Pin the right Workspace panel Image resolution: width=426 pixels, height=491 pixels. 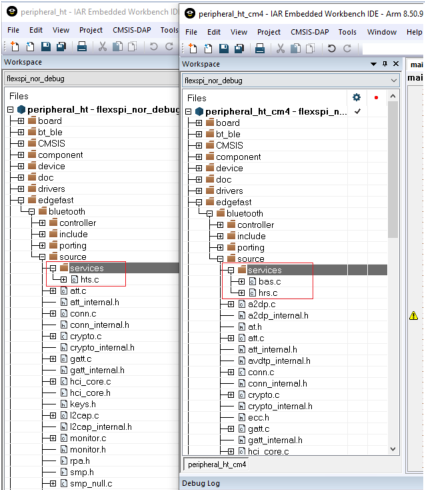[385, 63]
